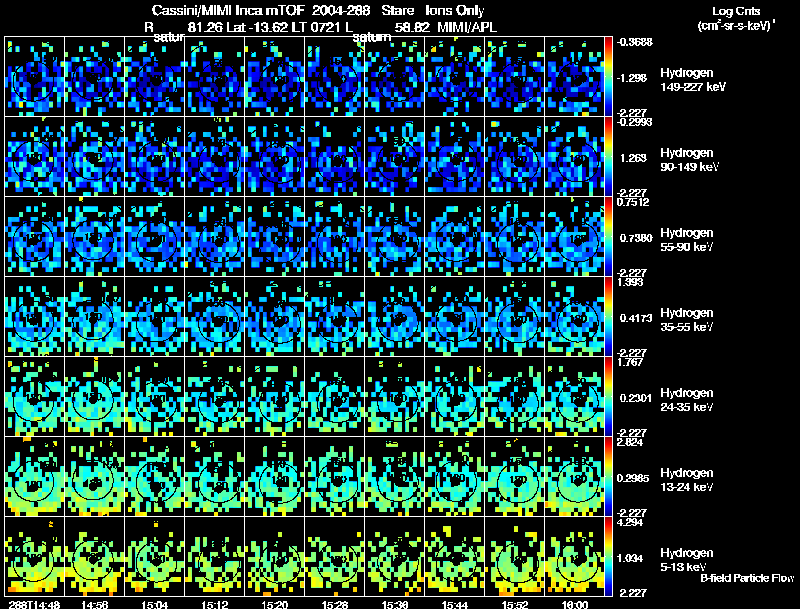Click the 'Hydrogen 35-55 keV' row label
The image size is (800, 609).
(687, 320)
